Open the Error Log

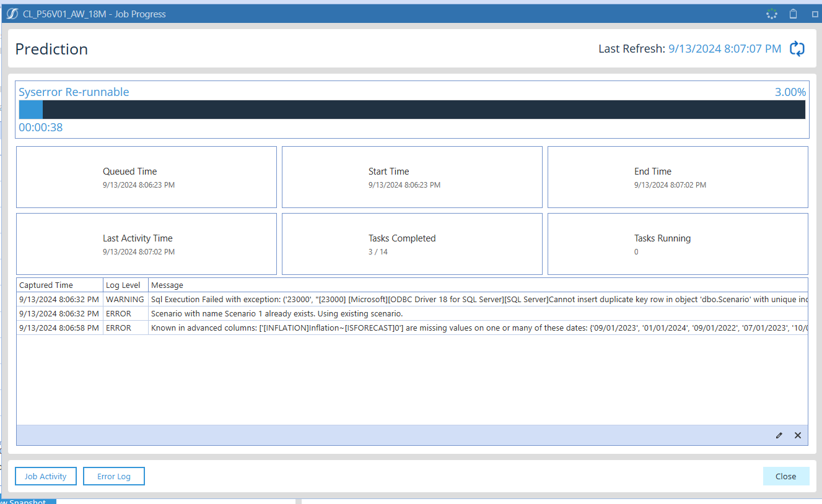tap(114, 476)
